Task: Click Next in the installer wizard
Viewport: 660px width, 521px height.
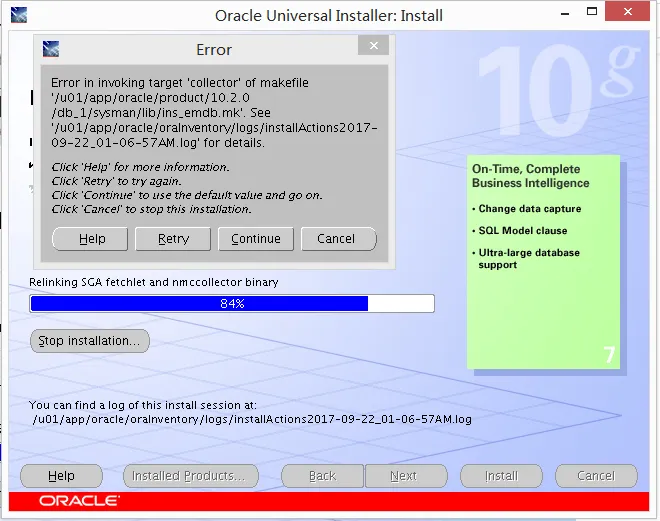Action: pos(406,476)
